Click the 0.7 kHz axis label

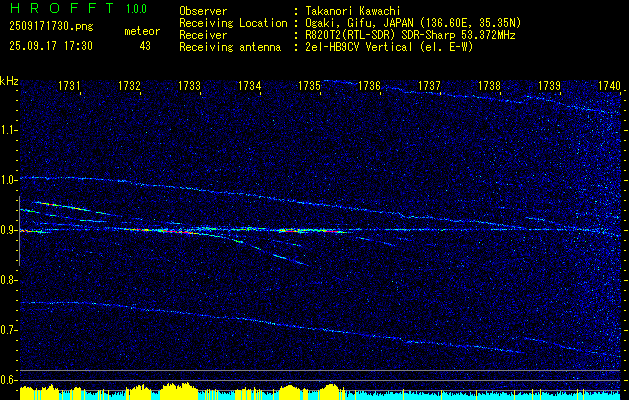(x=8, y=330)
